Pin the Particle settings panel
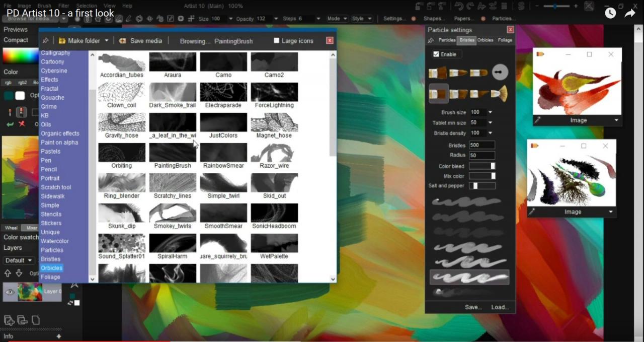The height and width of the screenshot is (342, 644). click(x=431, y=40)
